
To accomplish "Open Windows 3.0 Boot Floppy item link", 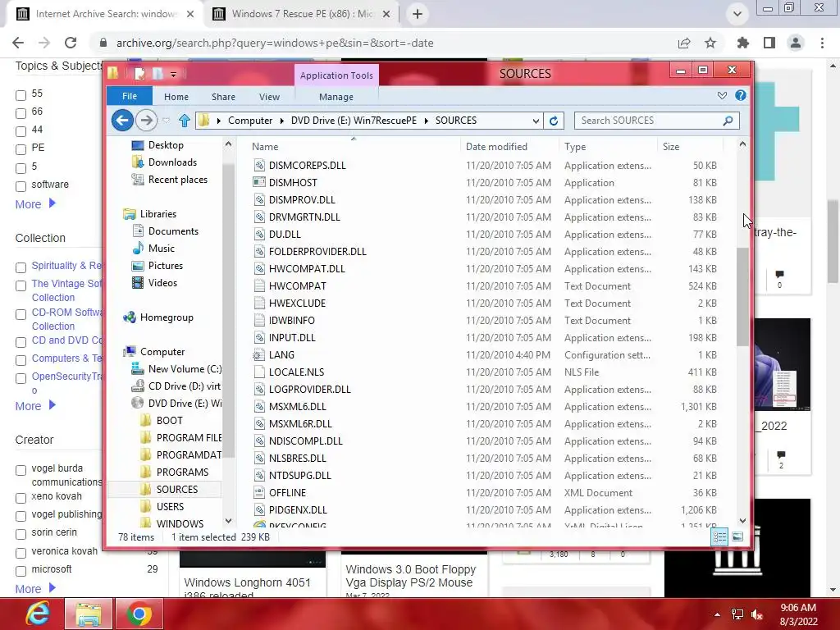I will click(410, 576).
